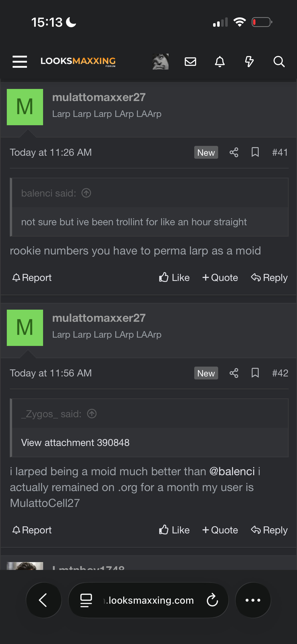Open browser more options menu

point(253,600)
